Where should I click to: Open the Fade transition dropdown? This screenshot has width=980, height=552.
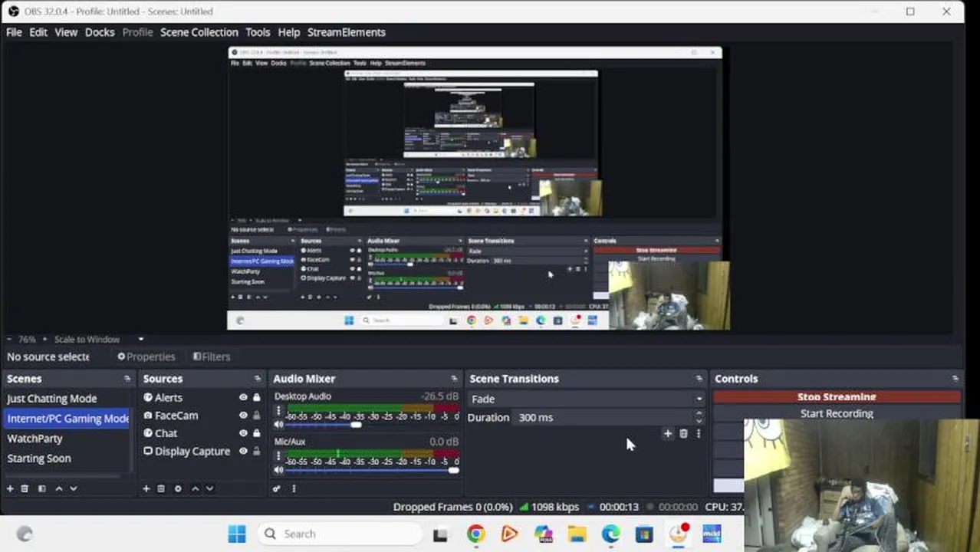[586, 399]
